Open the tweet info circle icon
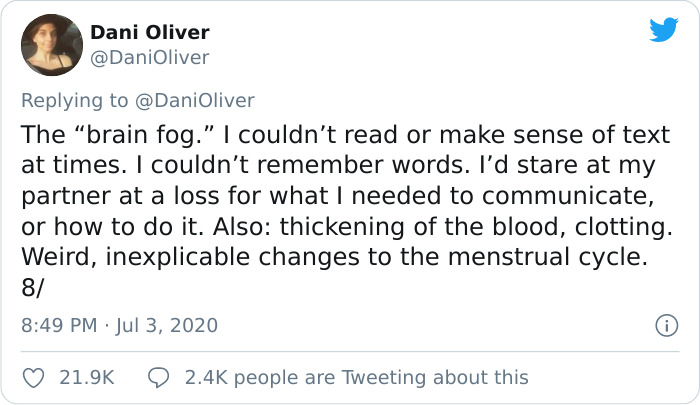The width and height of the screenshot is (700, 405). point(662,325)
